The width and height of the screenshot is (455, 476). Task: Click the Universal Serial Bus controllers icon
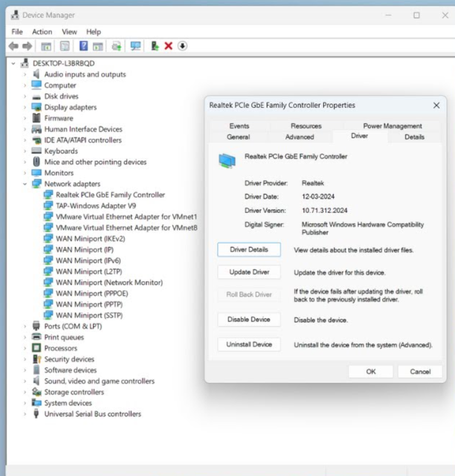tap(36, 414)
